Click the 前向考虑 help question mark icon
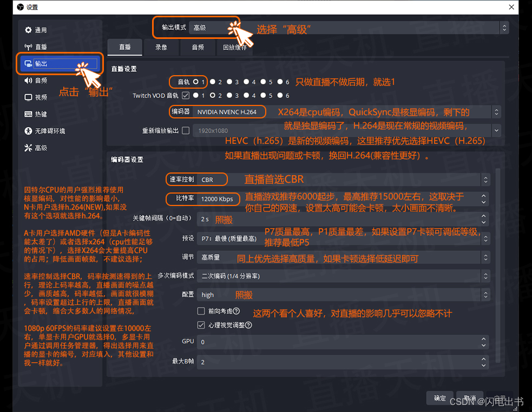Viewport: 532px width, 412px height. [x=237, y=311]
